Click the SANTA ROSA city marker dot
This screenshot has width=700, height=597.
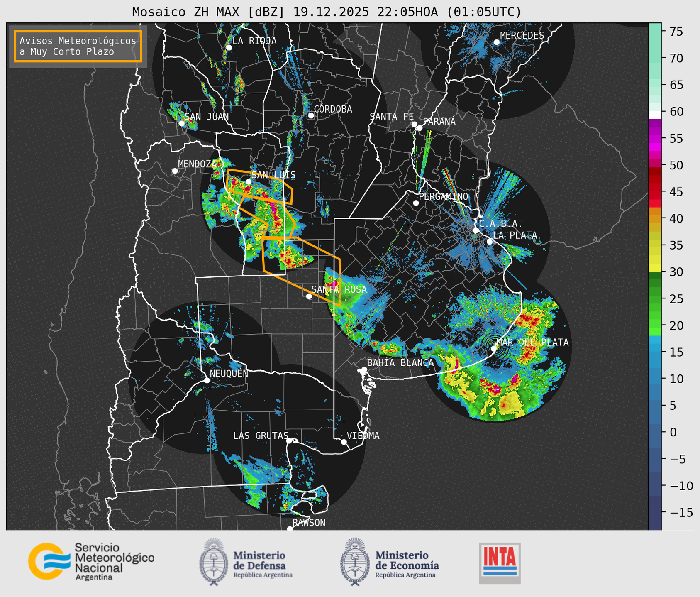[x=309, y=296]
